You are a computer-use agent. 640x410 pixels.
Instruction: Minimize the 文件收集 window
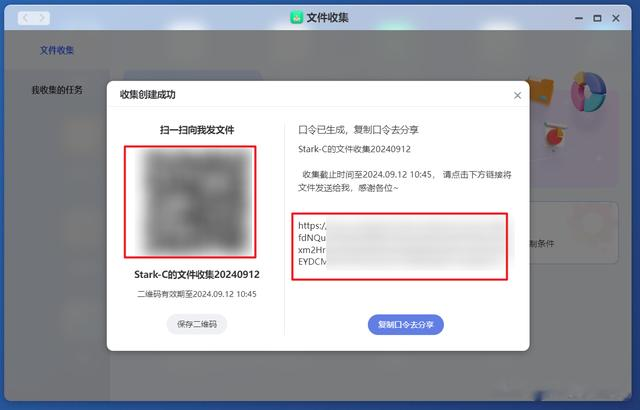tap(579, 18)
